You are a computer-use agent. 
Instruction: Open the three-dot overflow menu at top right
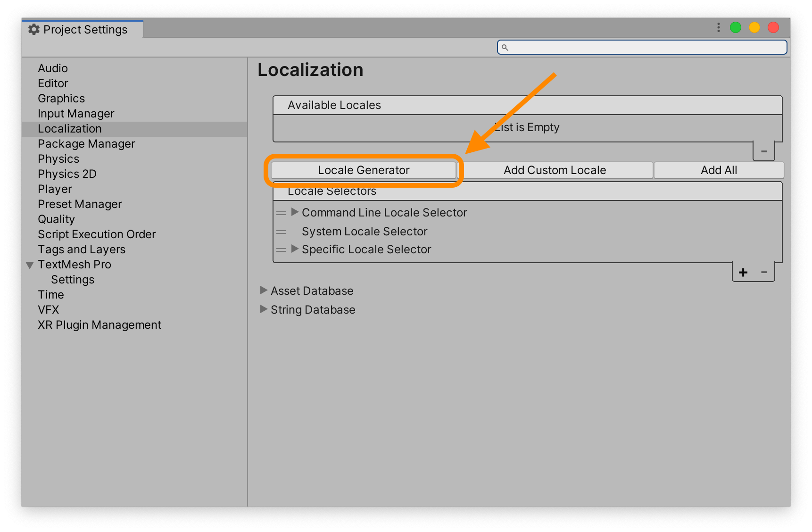(718, 27)
